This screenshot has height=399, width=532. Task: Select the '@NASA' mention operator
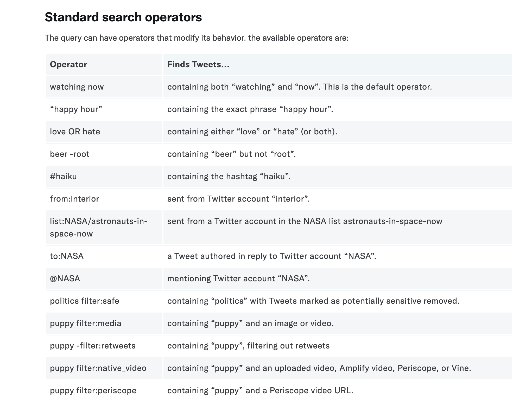pyautogui.click(x=65, y=278)
